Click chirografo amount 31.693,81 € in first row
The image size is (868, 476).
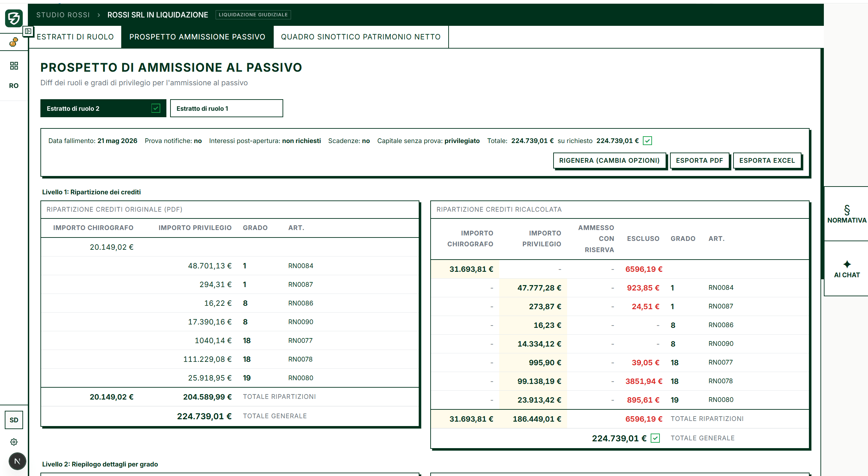(471, 269)
